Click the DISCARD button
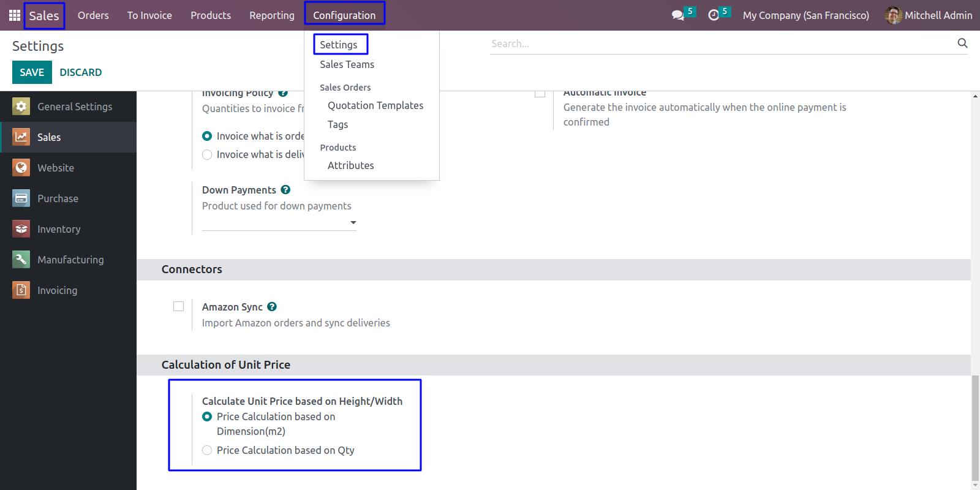 (x=80, y=72)
